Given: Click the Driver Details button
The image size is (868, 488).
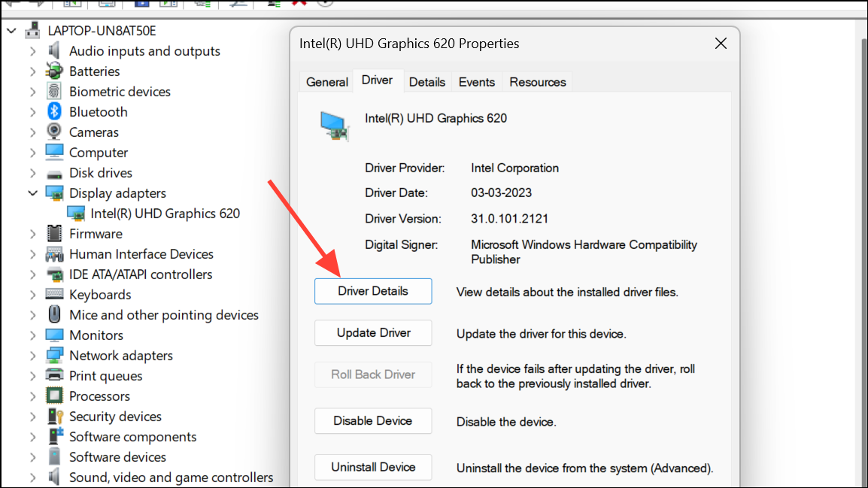Looking at the screenshot, I should pyautogui.click(x=373, y=291).
